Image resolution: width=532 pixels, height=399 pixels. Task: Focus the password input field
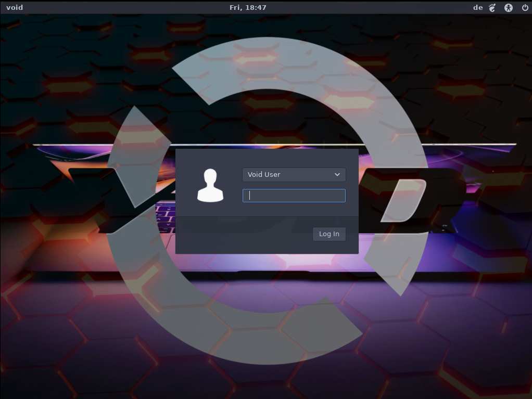(x=294, y=196)
